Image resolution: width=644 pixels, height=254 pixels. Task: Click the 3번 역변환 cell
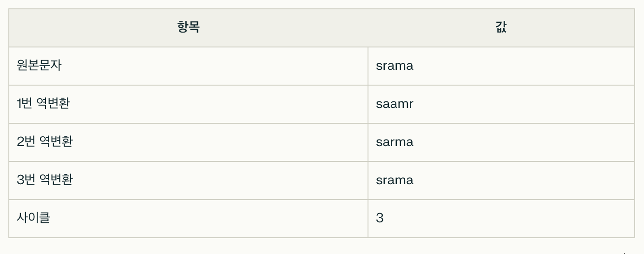188,180
